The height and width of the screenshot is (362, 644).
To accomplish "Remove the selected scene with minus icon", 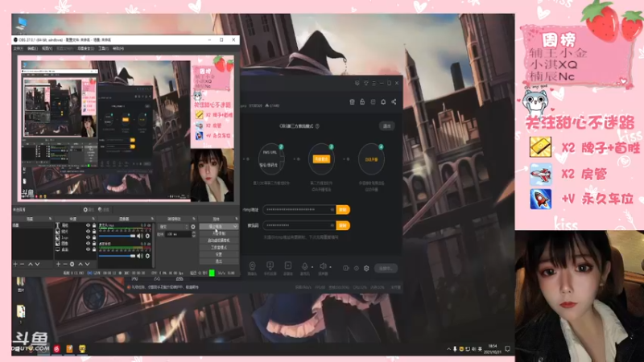I will (x=23, y=265).
